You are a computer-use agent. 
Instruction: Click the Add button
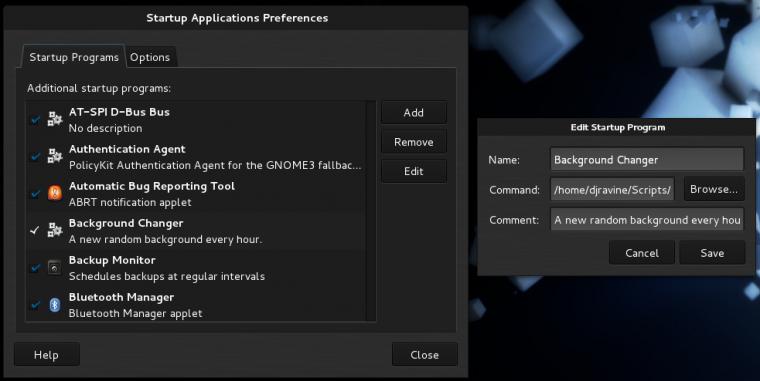pos(413,112)
